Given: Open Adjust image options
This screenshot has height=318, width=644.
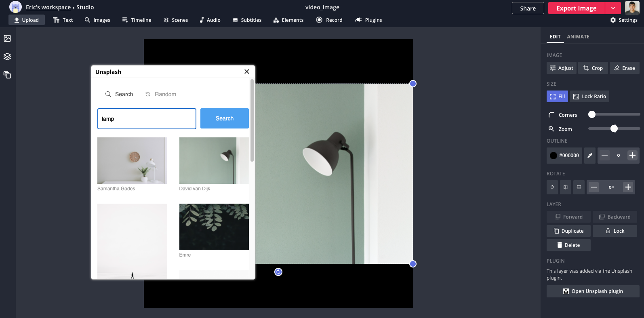Looking at the screenshot, I should pos(562,68).
